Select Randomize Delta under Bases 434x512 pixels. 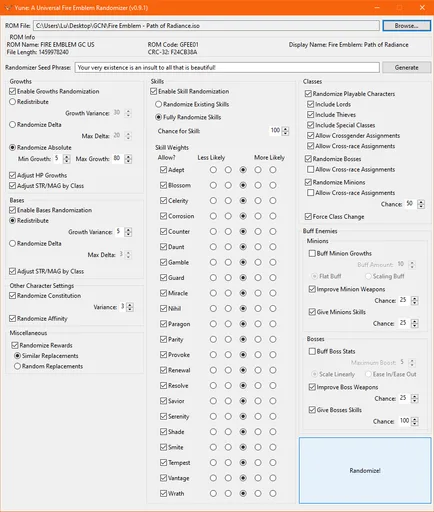pos(13,243)
